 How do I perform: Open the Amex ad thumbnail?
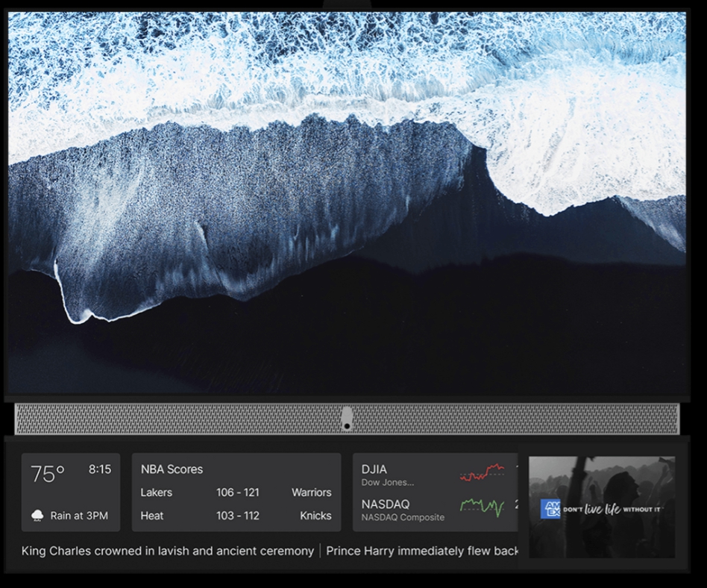point(602,507)
